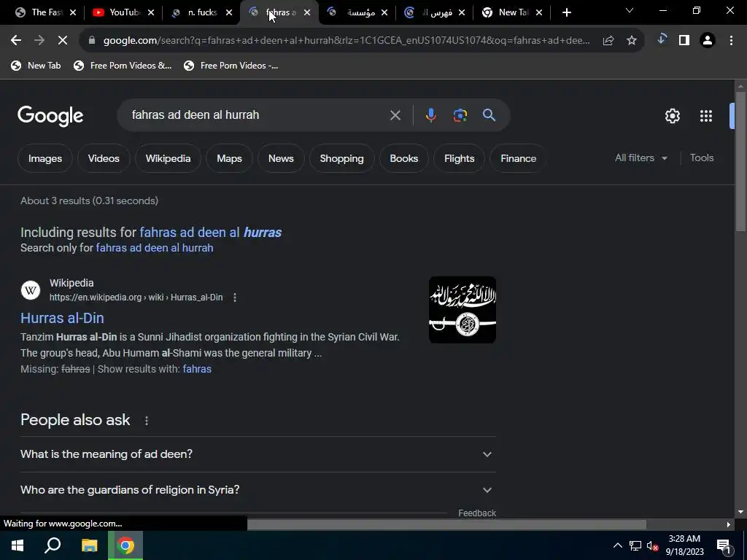Screen dimensions: 747x560
Task: Open the network icon in system tray
Action: pyautogui.click(x=635, y=545)
